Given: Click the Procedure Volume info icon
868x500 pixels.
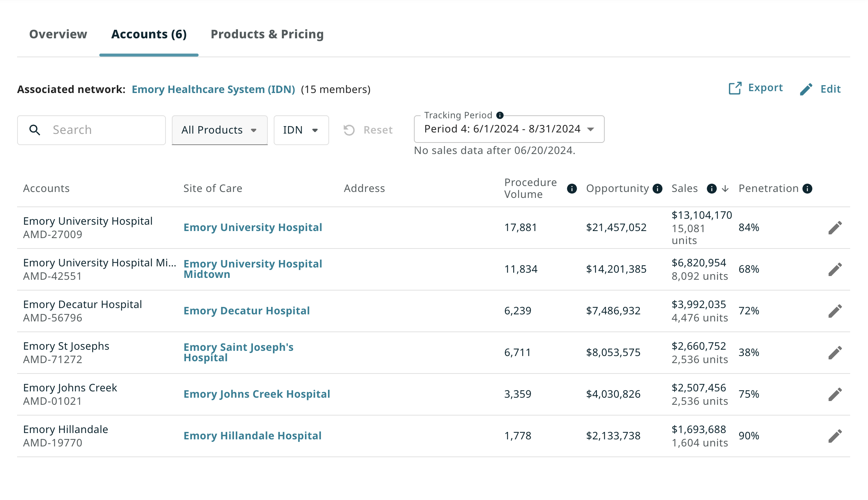Looking at the screenshot, I should click(572, 189).
